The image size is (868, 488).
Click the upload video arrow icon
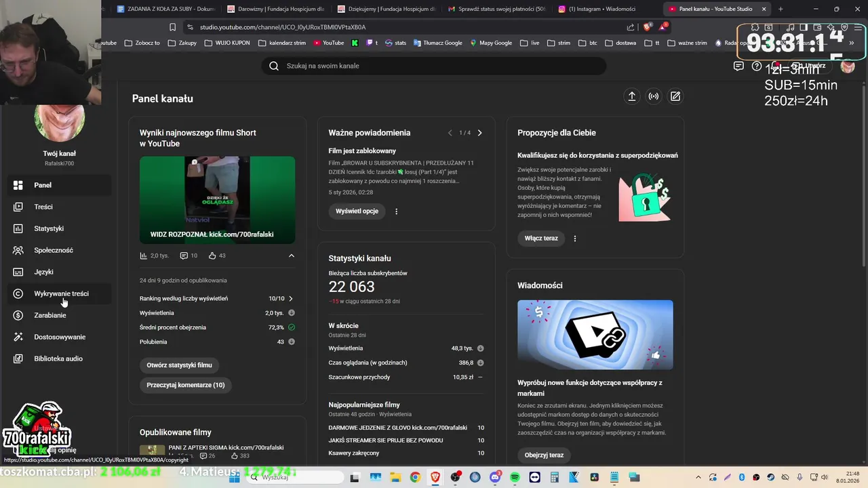point(631,96)
